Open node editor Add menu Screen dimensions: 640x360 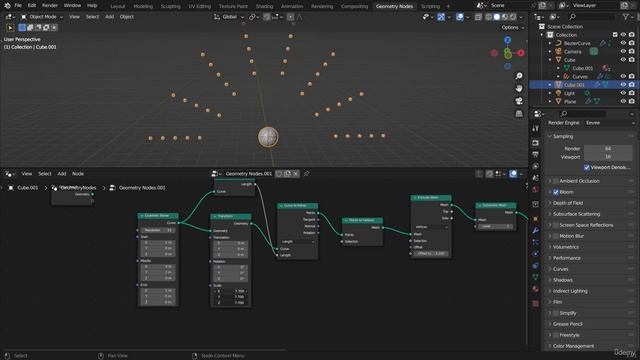(62, 174)
